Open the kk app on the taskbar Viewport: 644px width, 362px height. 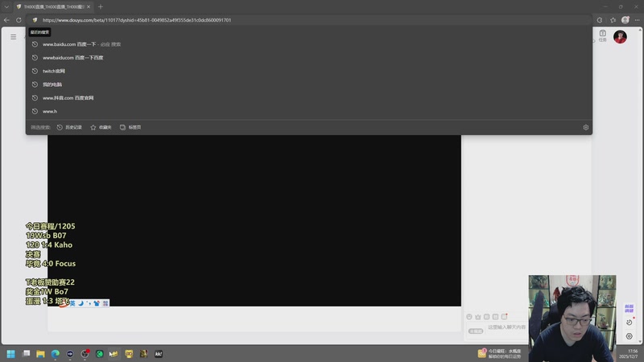[x=159, y=354]
